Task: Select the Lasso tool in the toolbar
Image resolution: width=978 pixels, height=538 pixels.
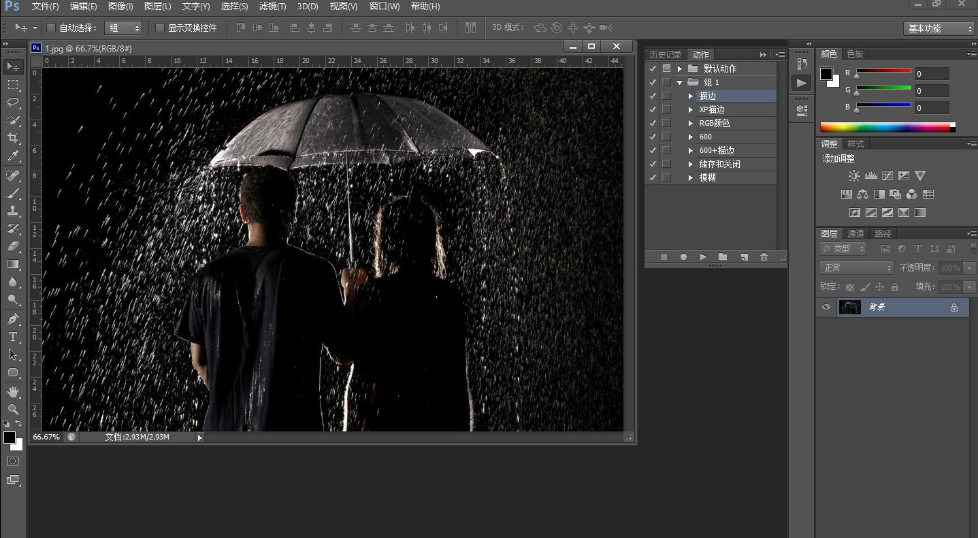Action: pyautogui.click(x=14, y=102)
